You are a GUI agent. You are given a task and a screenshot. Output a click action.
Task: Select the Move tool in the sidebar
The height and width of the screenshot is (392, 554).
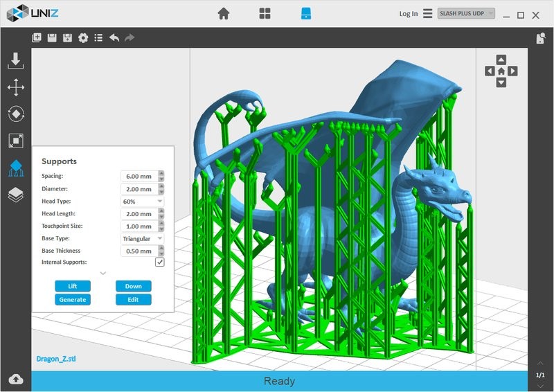[x=16, y=87]
